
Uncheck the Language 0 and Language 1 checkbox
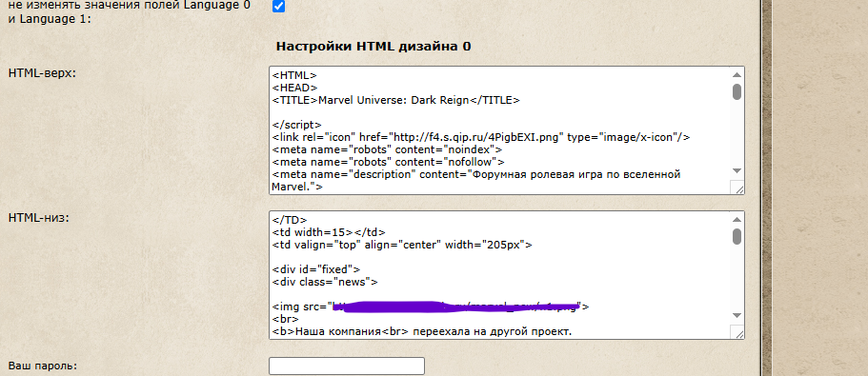(279, 6)
